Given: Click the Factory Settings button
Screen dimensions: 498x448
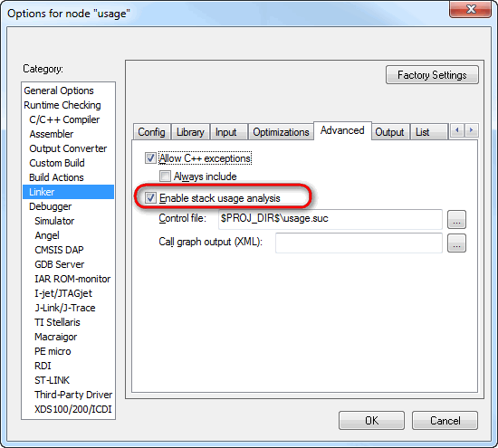Looking at the screenshot, I should tap(432, 75).
